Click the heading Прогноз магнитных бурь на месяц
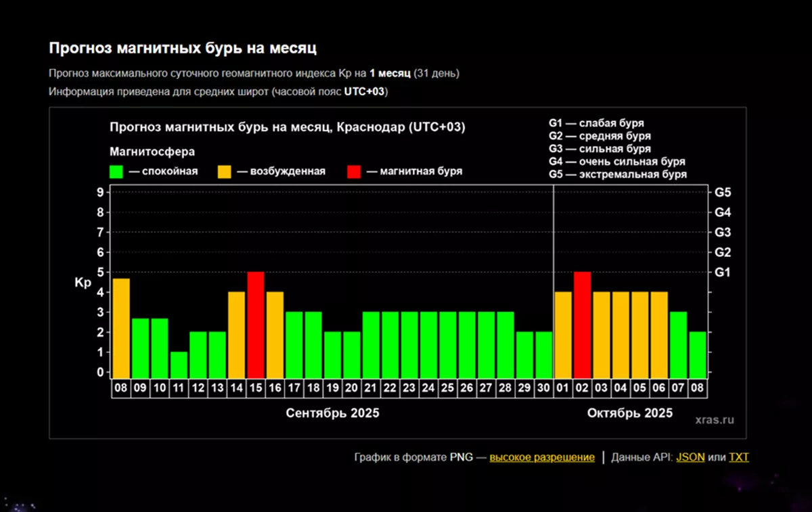Image resolution: width=812 pixels, height=512 pixels. pos(183,49)
